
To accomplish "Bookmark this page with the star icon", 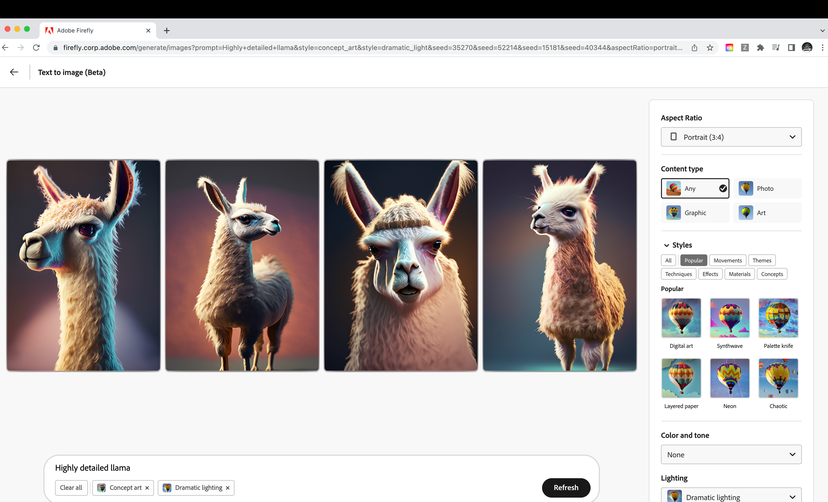I will click(x=710, y=48).
